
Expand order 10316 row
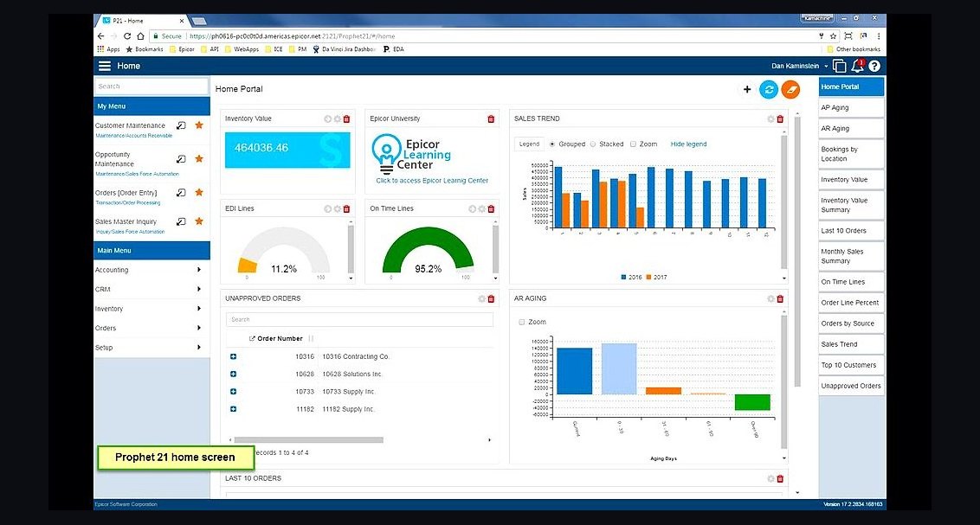tap(233, 356)
